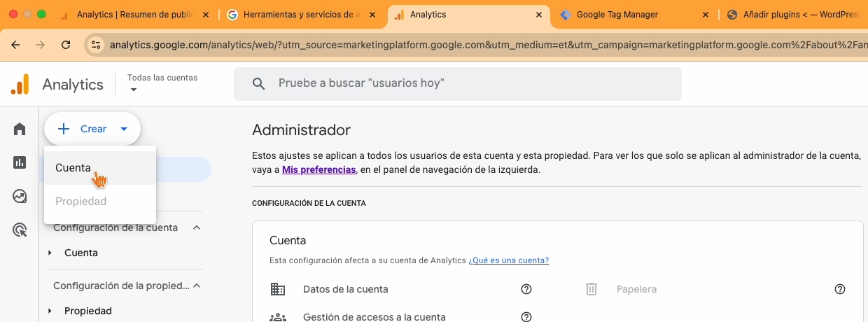Close the active Analytics tab
Image resolution: width=868 pixels, height=322 pixels.
(x=538, y=14)
